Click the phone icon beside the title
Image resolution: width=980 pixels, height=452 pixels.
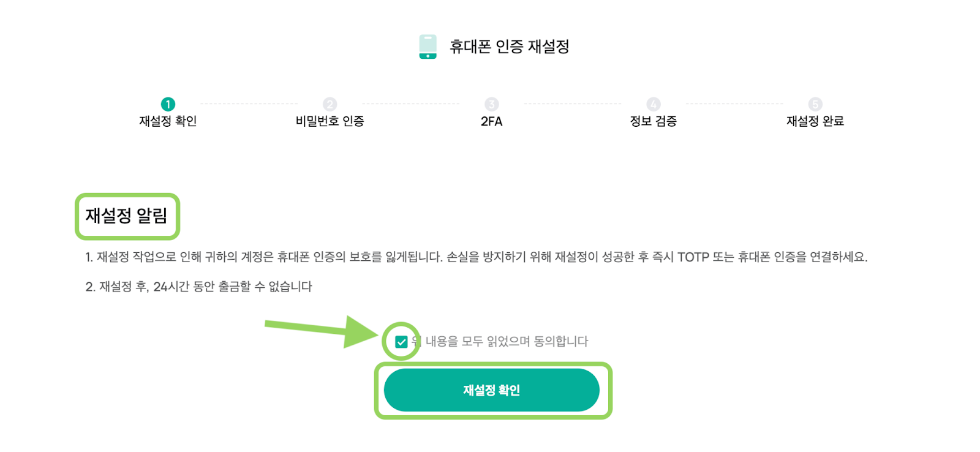point(428,47)
